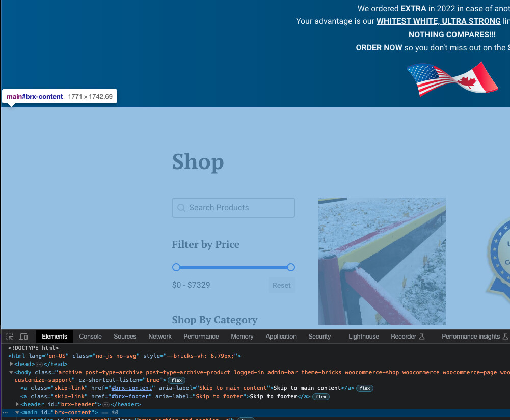
Task: Click the Search Products input field
Action: 239,208
